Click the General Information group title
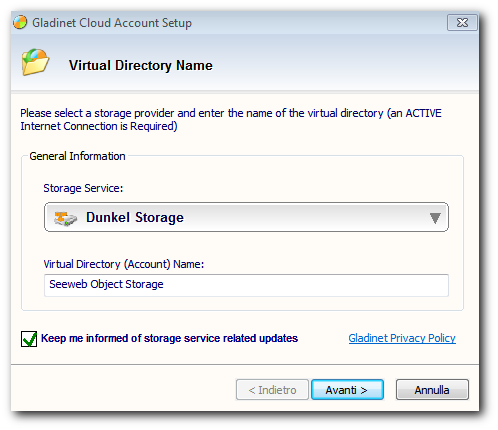498x430 pixels. 77,156
